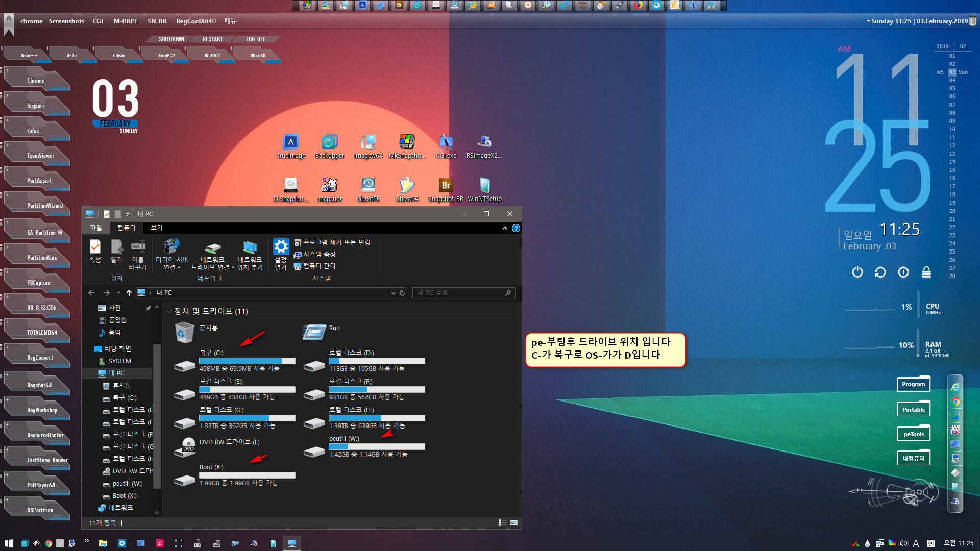Open the GhostPE desktop icon

368,190
